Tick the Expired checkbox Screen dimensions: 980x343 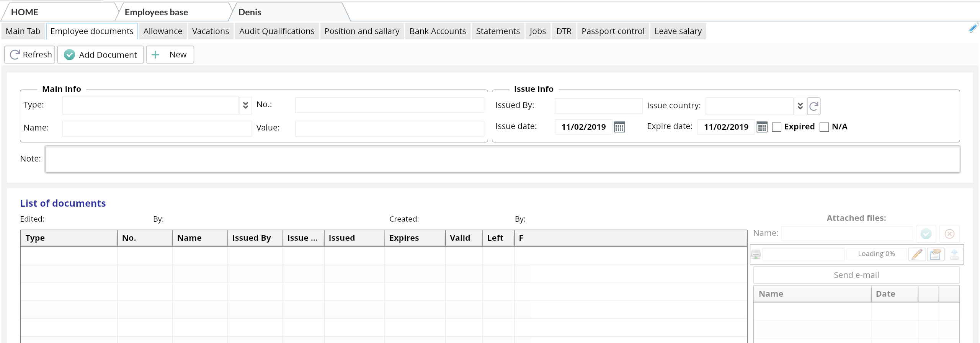click(x=777, y=127)
